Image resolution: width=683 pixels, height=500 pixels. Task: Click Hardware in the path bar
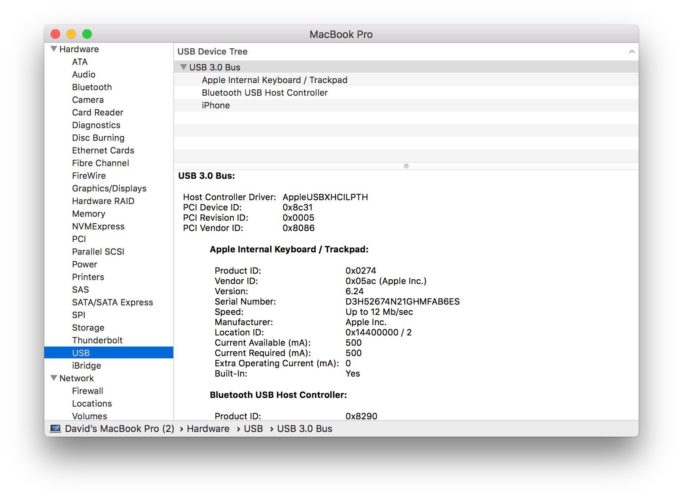208,429
